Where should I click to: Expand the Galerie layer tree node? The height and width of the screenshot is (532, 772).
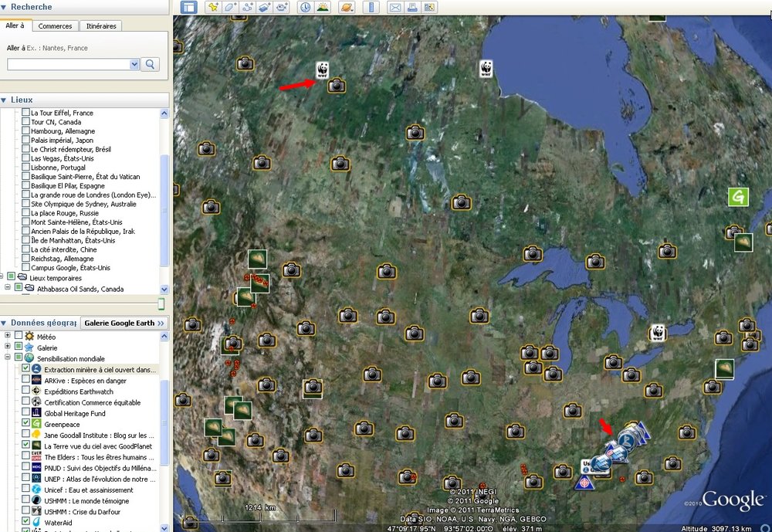8,347
